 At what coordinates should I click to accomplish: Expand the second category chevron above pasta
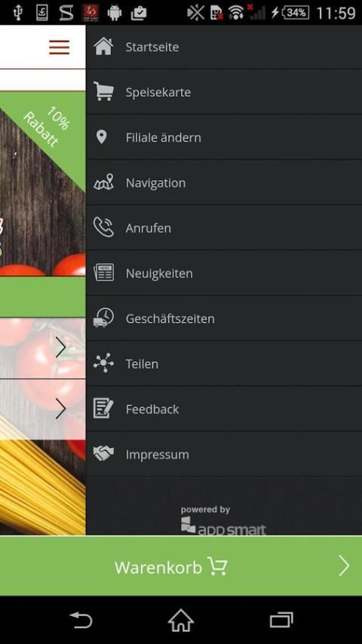click(61, 409)
